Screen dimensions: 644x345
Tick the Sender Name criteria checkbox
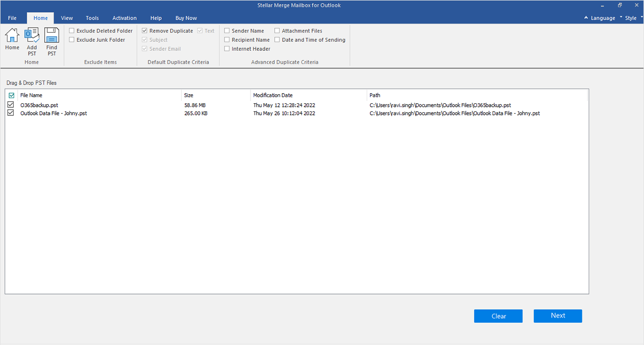point(227,31)
